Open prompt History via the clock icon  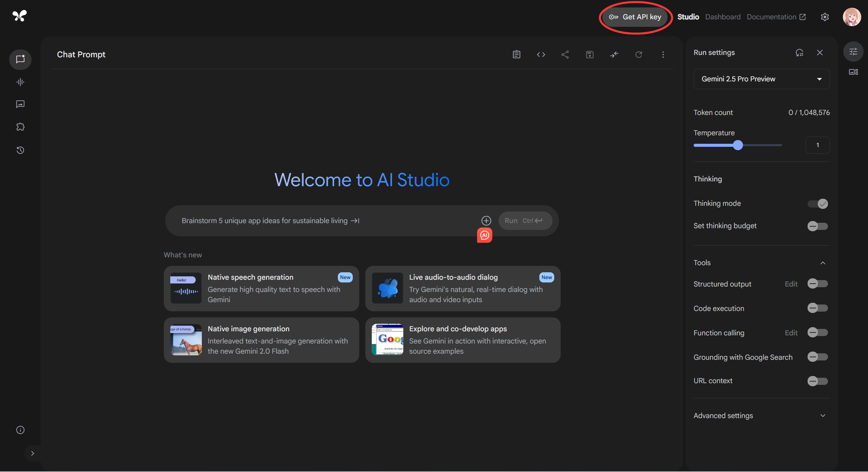[20, 150]
